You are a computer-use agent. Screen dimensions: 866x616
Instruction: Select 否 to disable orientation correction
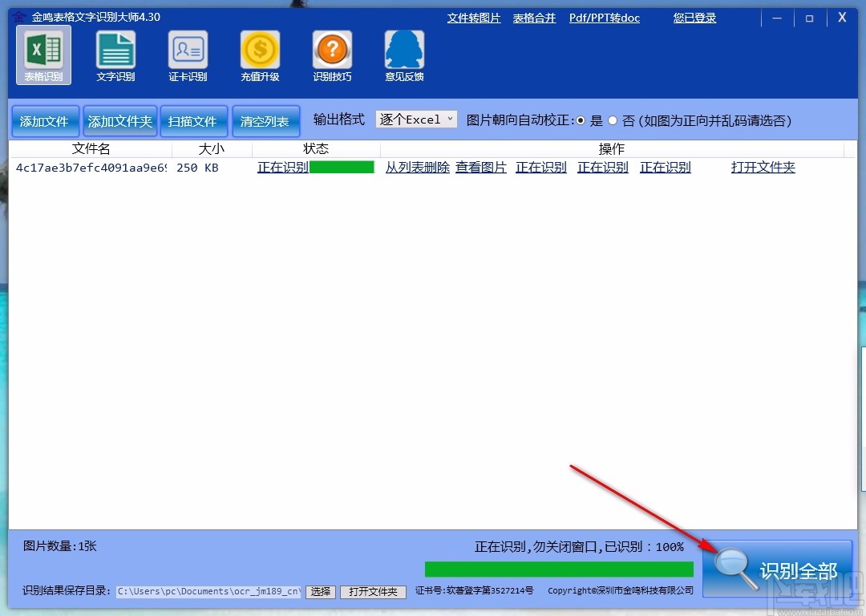coord(612,120)
